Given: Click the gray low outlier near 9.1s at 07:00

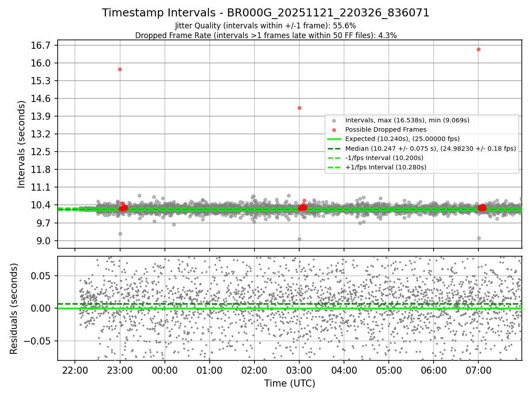Looking at the screenshot, I should point(479,238).
